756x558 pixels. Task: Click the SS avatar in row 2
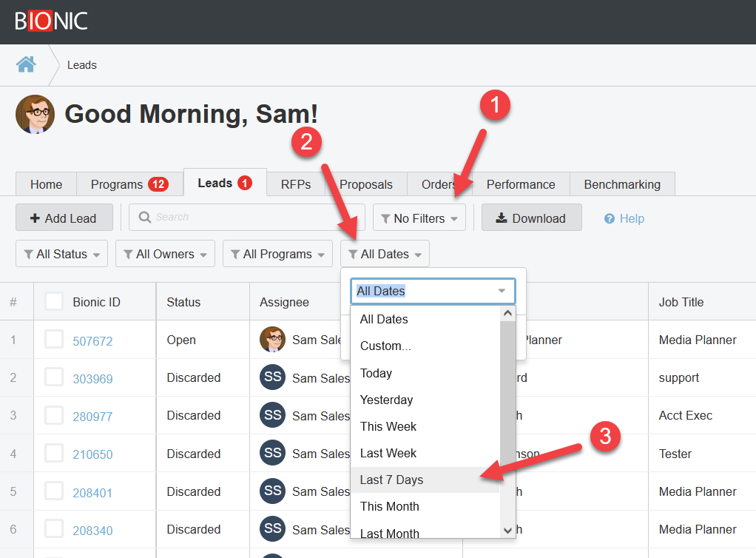272,377
